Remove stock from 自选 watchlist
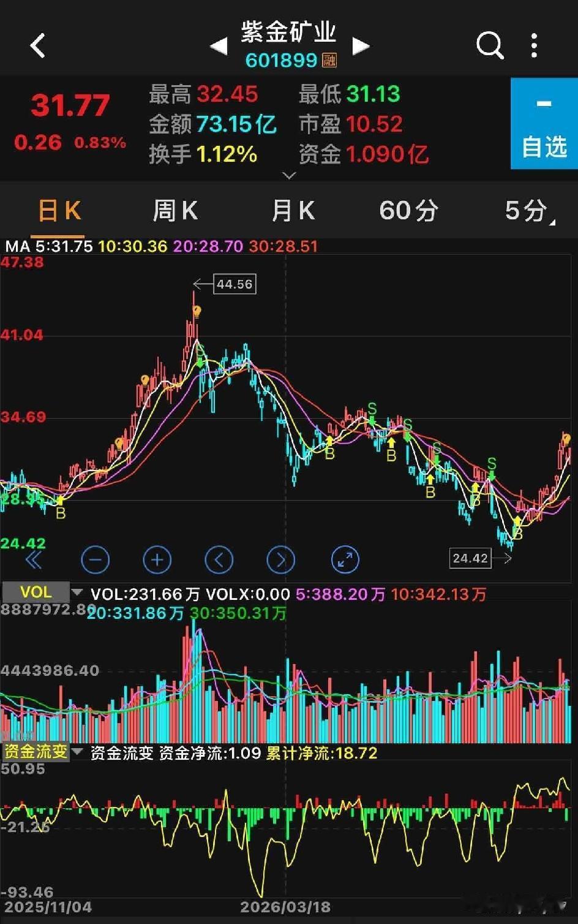Screen dimensions: 578x924 [x=544, y=123]
